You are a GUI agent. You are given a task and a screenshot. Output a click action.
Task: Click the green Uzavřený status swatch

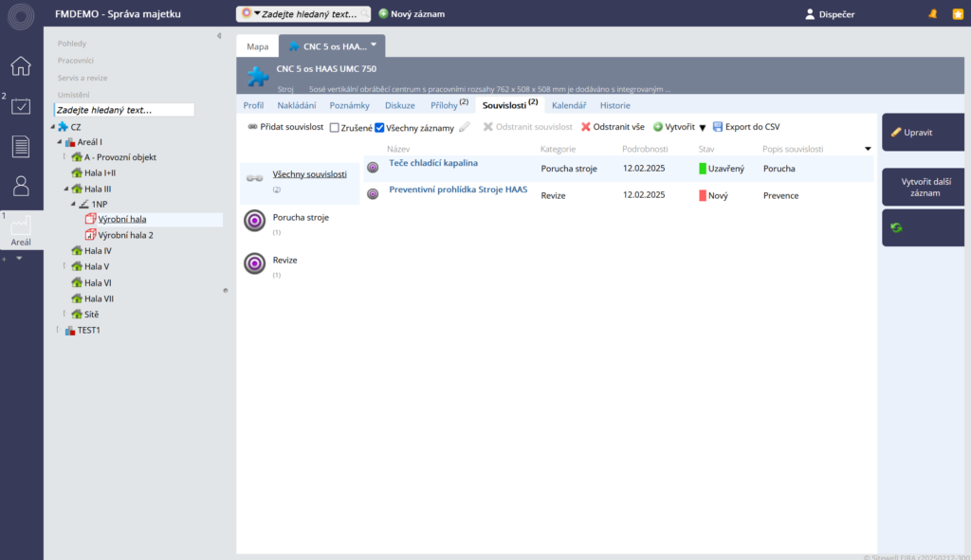[x=703, y=169]
